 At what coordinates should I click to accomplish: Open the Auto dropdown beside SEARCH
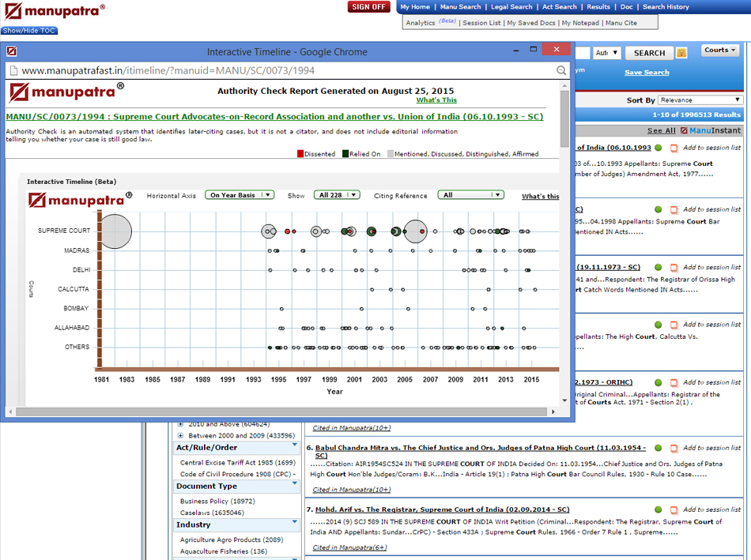click(606, 53)
